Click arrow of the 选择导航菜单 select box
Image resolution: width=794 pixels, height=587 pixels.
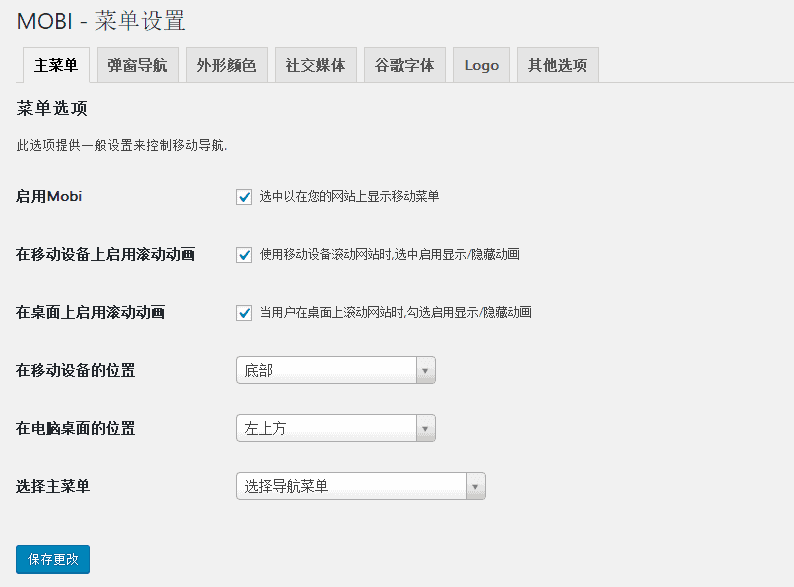[475, 487]
